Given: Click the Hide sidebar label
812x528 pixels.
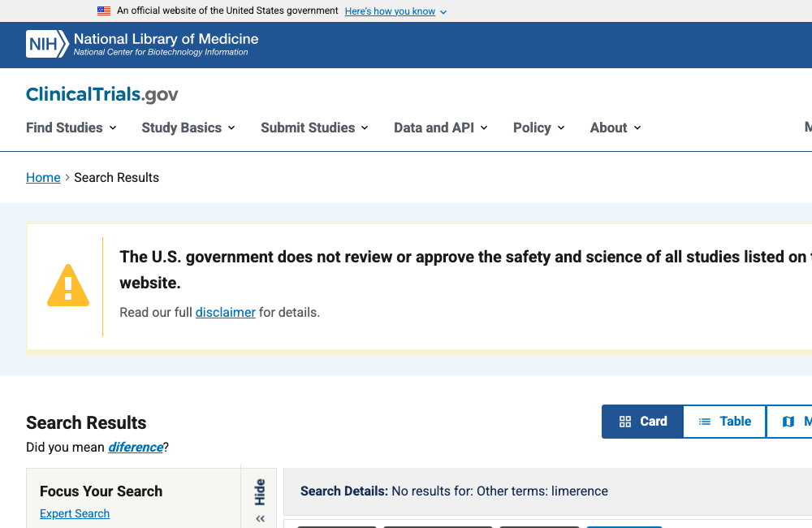Looking at the screenshot, I should [260, 492].
